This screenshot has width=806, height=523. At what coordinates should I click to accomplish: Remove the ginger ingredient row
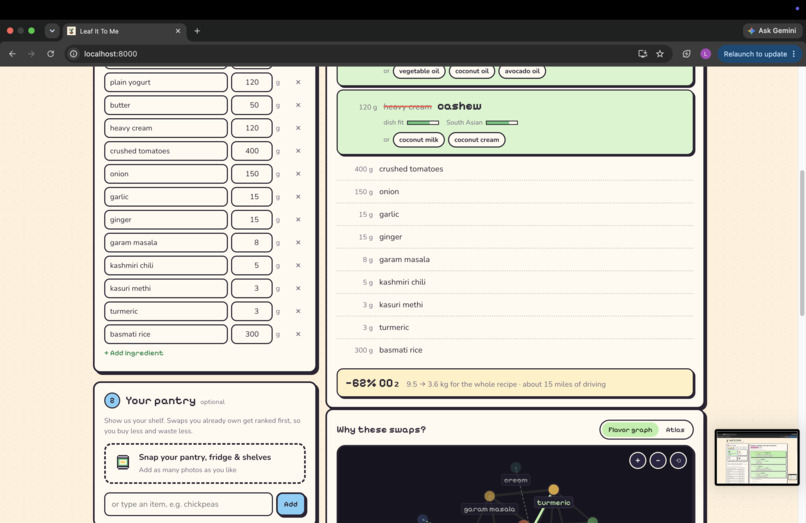[x=298, y=220]
